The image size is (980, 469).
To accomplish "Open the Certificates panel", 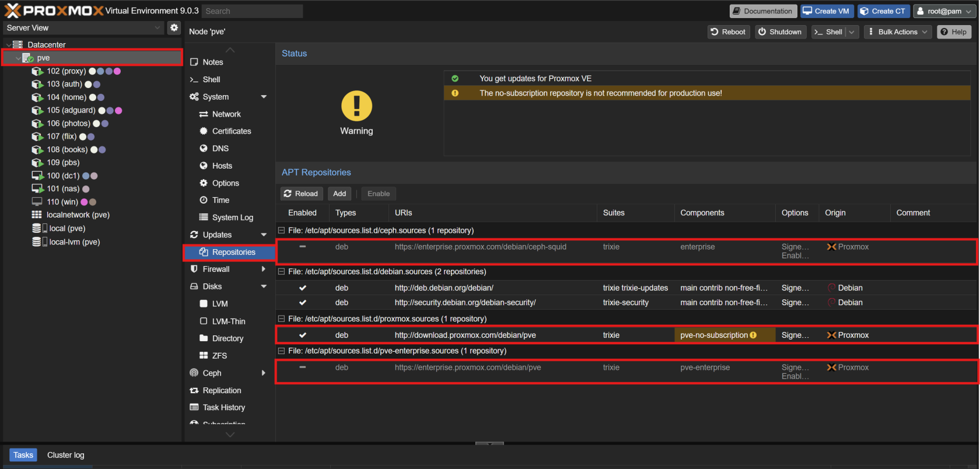I will click(231, 131).
